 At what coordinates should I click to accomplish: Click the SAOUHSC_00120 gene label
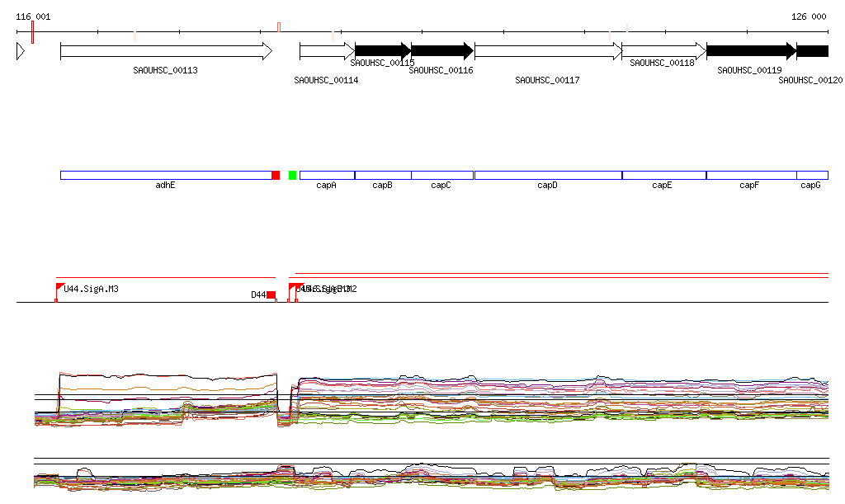pos(810,81)
